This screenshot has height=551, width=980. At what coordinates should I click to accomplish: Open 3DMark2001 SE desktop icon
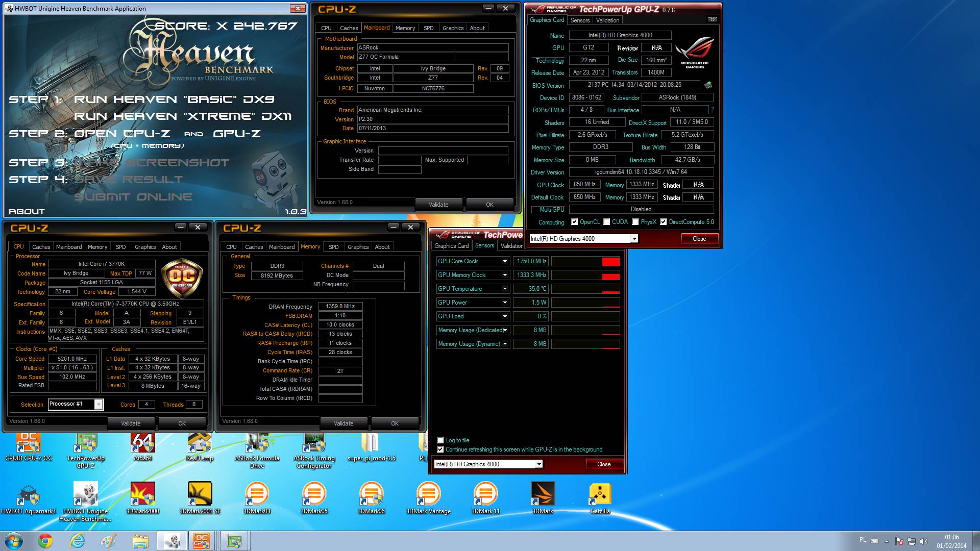[200, 498]
